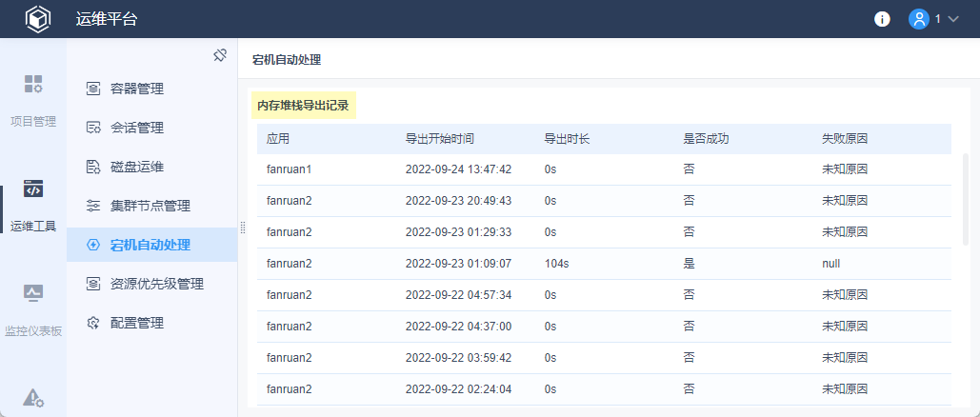Click the 失败原因 column header
The height and width of the screenshot is (417, 980).
(845, 139)
